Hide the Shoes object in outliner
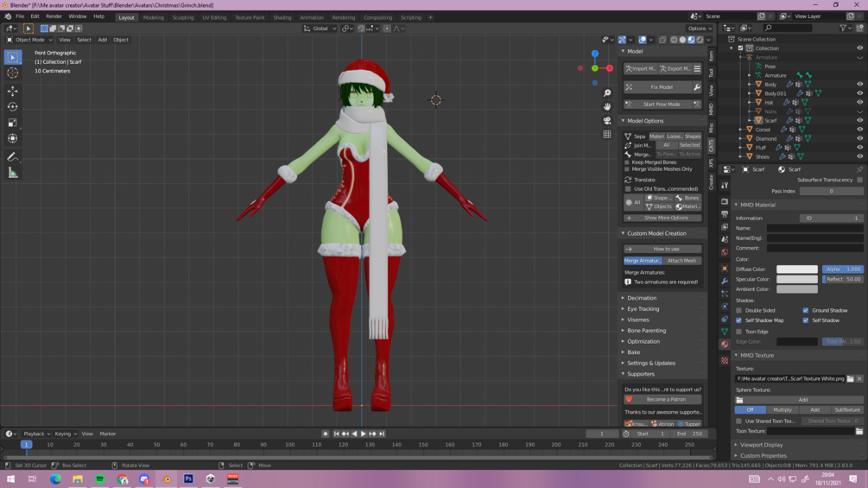 coord(859,156)
